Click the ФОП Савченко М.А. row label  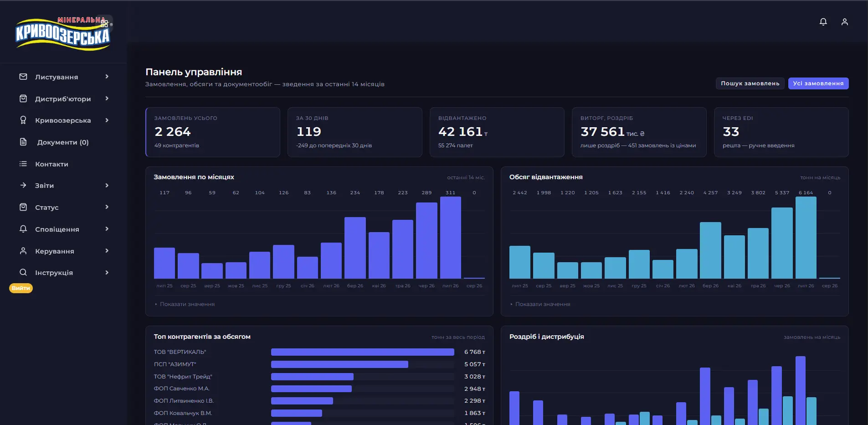(x=181, y=389)
